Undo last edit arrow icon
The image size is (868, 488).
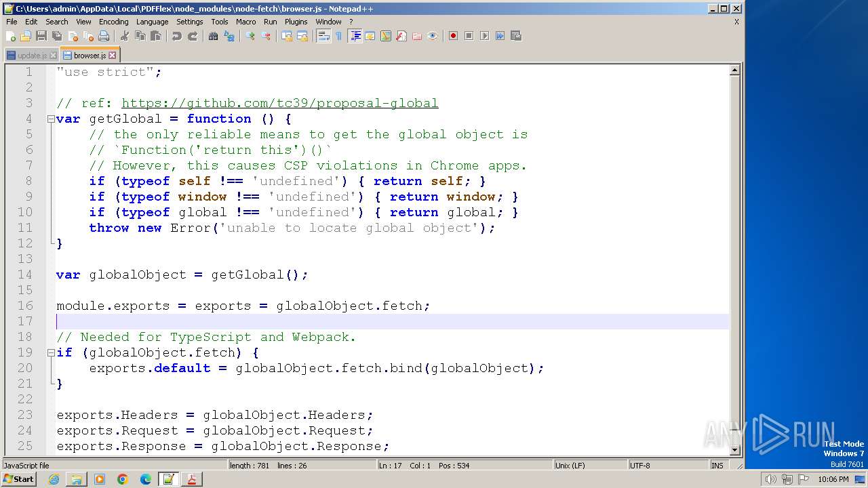(x=176, y=36)
